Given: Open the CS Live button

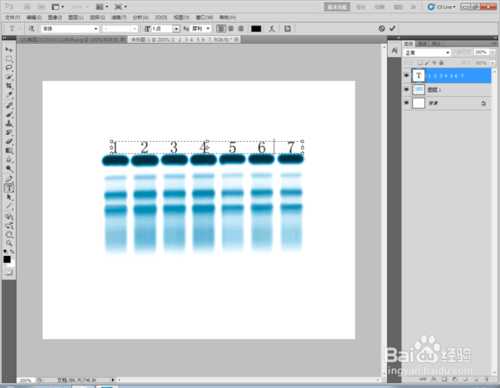Looking at the screenshot, I should (x=442, y=7).
